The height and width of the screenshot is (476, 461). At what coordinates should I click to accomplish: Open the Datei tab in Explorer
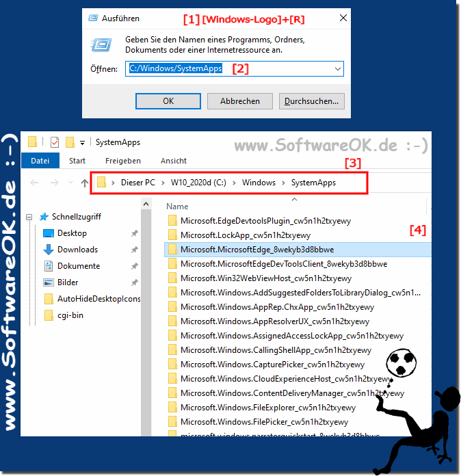pos(40,161)
